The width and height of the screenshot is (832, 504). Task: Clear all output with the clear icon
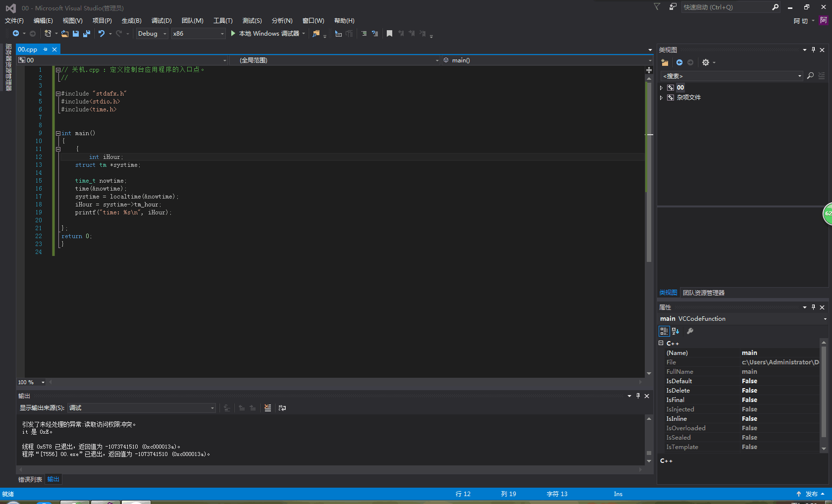(268, 408)
